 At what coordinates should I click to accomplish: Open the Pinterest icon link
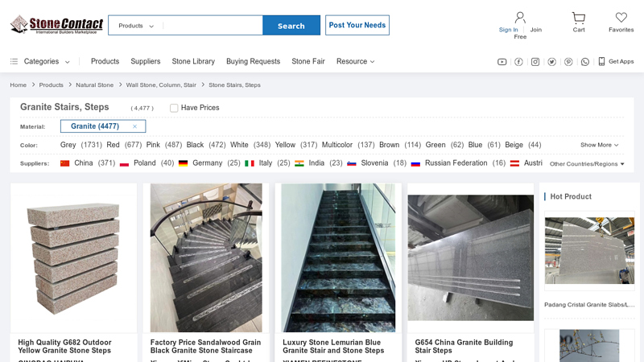568,62
